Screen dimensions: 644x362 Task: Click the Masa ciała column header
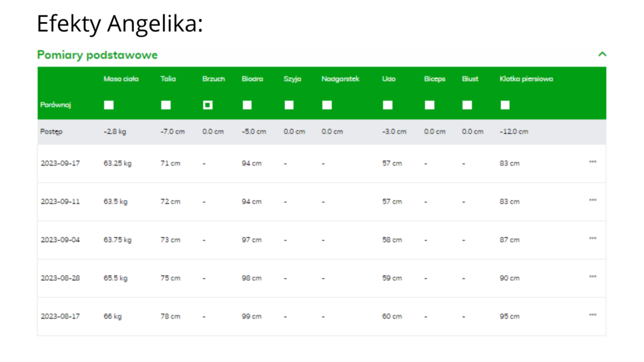point(121,79)
